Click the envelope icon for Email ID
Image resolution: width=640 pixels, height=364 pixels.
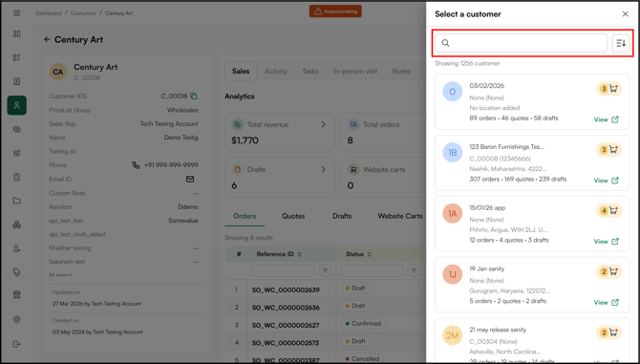pos(190,180)
